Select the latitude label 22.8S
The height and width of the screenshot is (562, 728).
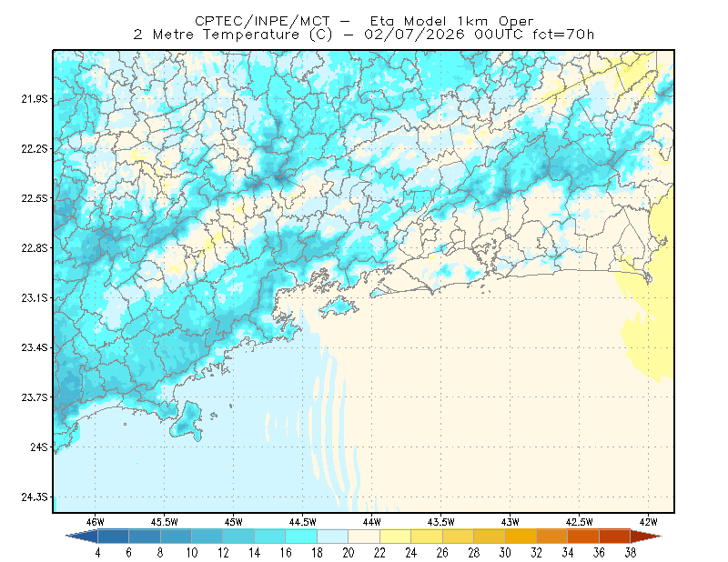(35, 248)
